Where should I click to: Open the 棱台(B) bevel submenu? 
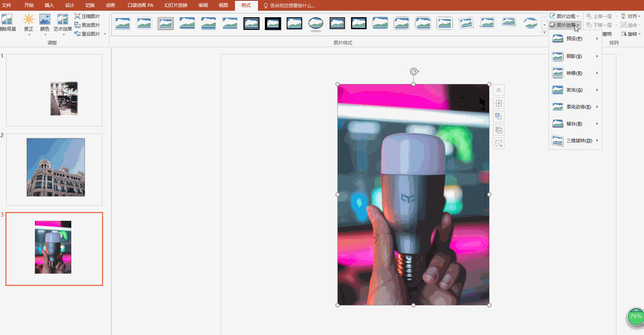pos(575,123)
